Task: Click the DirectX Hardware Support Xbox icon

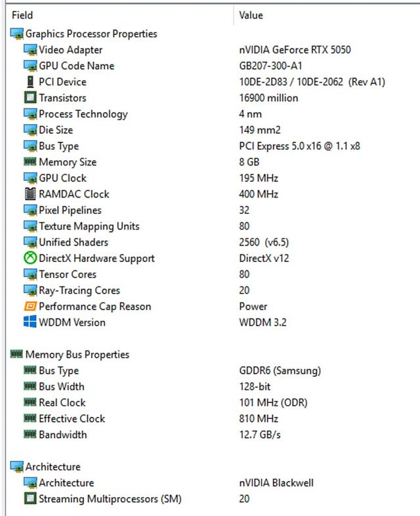Action: click(30, 259)
